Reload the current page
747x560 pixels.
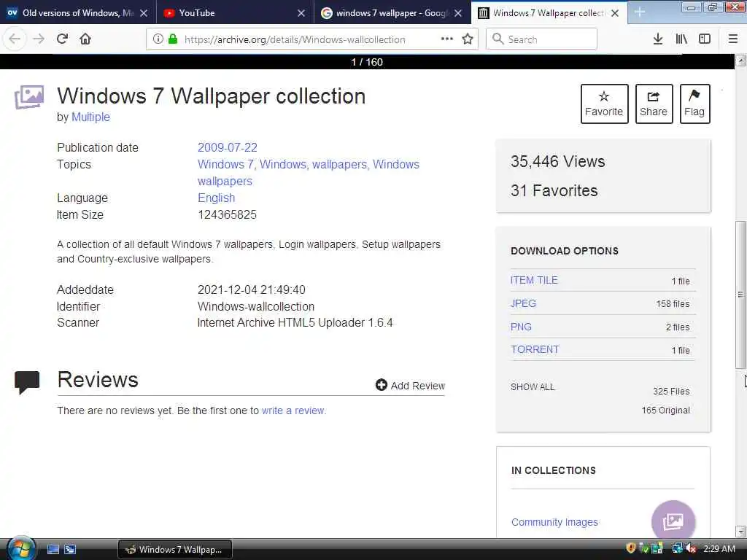(x=62, y=39)
